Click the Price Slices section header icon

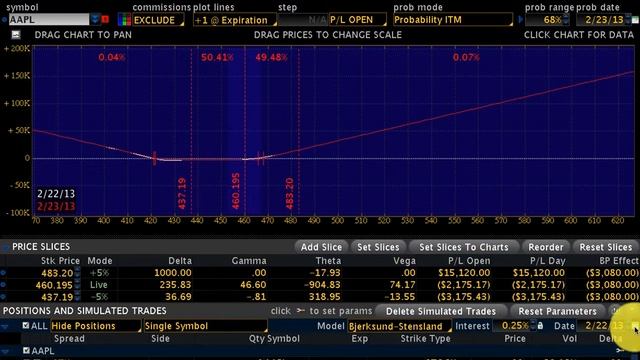click(x=5, y=247)
